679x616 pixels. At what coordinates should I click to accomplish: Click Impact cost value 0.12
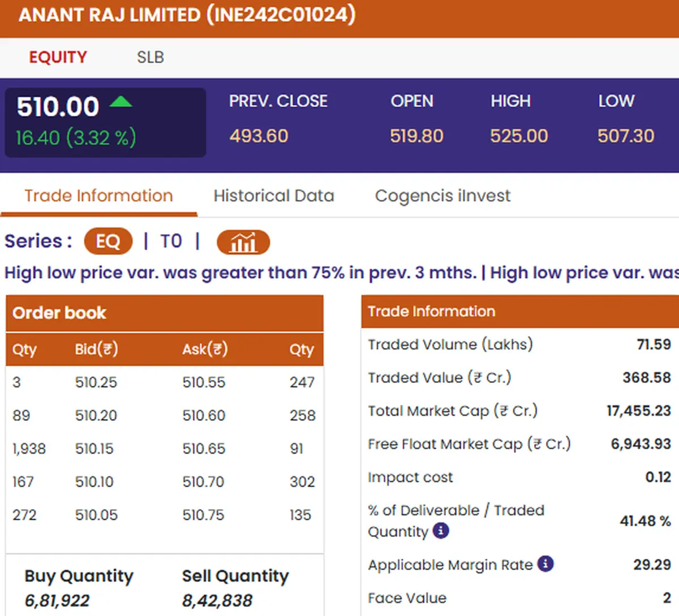658,477
